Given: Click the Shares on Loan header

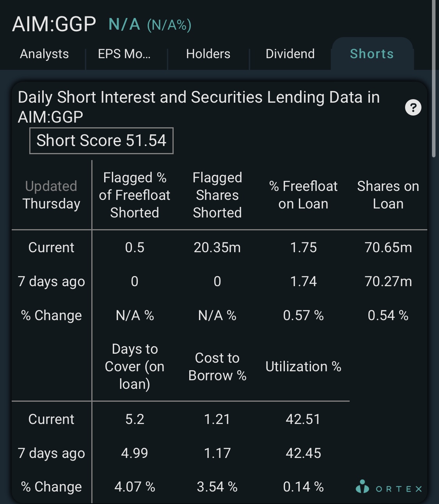Looking at the screenshot, I should (388, 195).
